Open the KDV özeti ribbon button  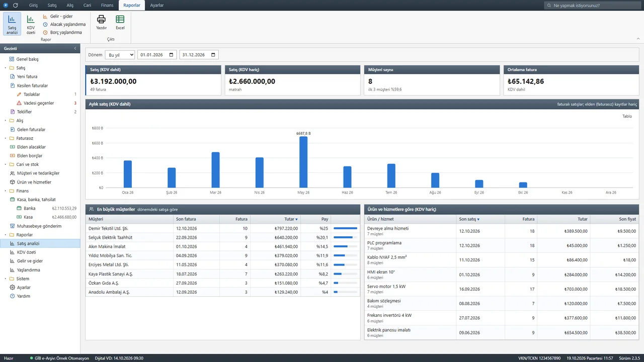coord(31,24)
